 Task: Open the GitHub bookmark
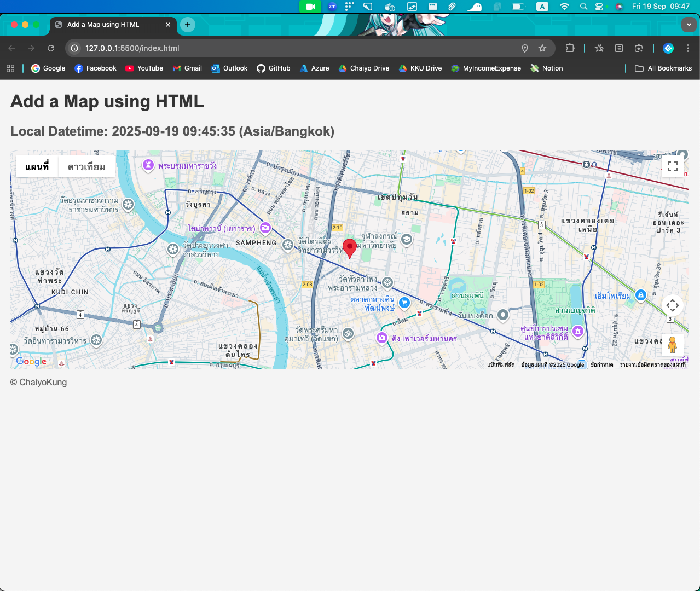[x=274, y=68]
